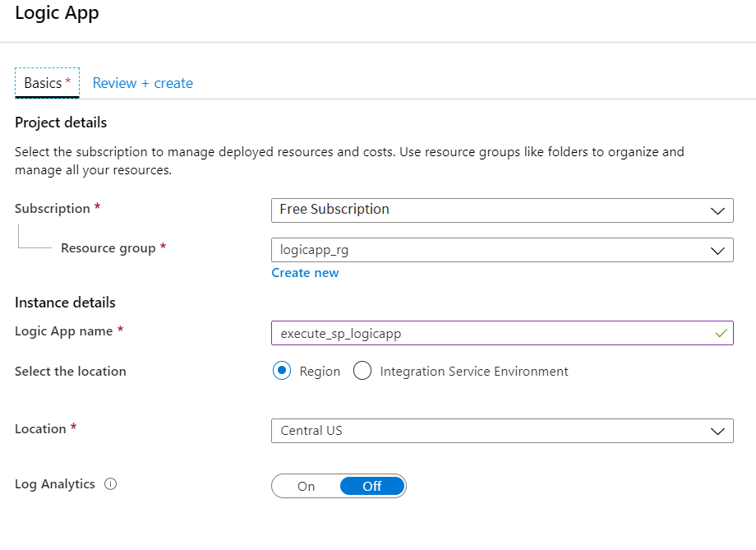Click the Logic App page heading

[57, 12]
